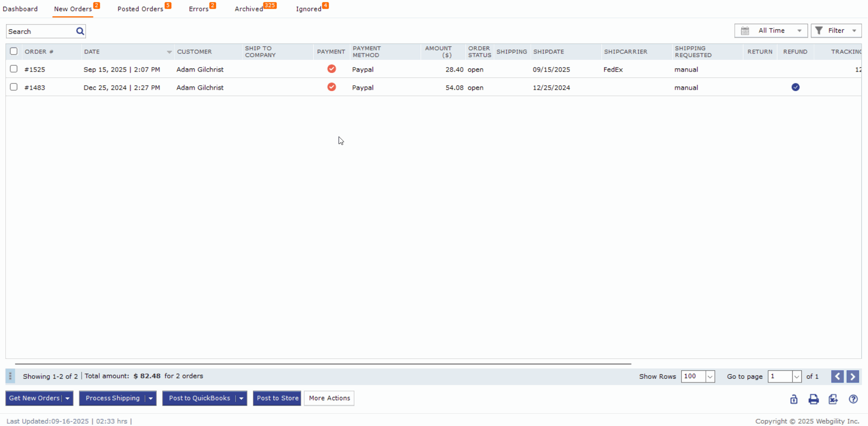Click the More Actions button
This screenshot has height=426, width=868.
[329, 398]
